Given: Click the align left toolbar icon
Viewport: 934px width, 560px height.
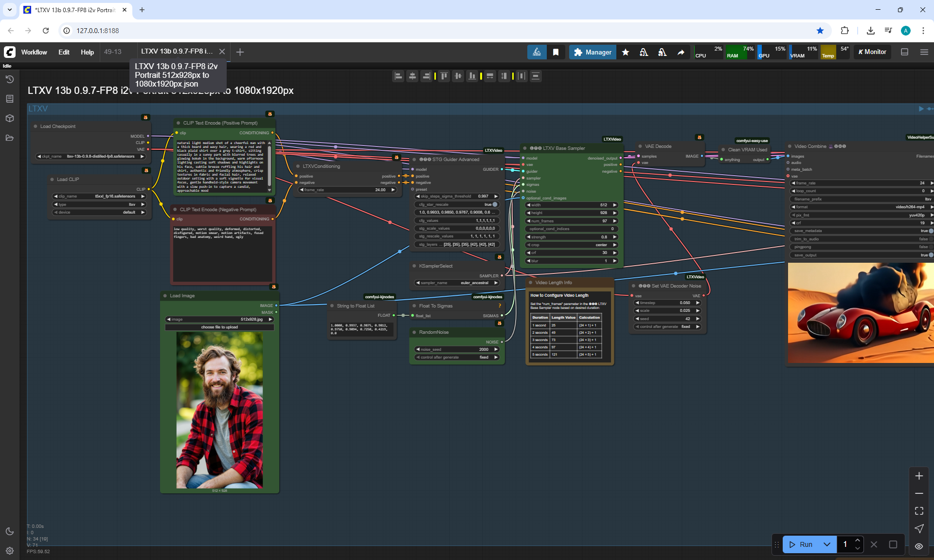Looking at the screenshot, I should coord(398,76).
